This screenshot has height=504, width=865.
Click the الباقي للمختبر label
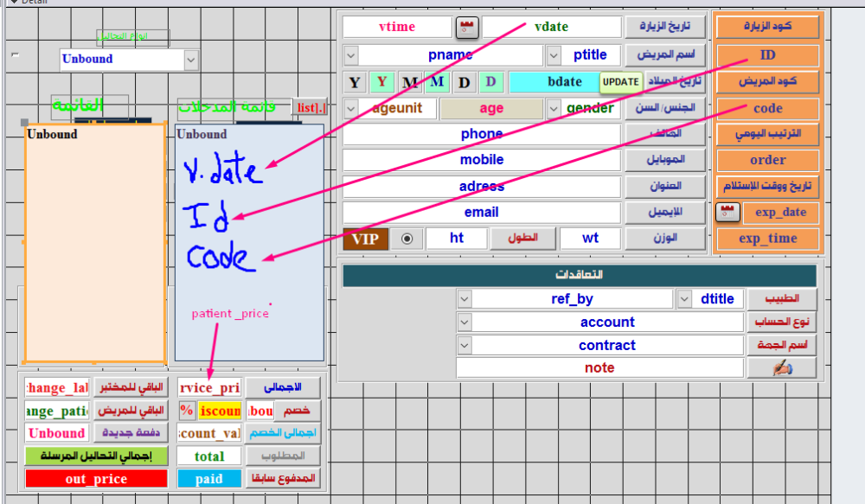[x=131, y=387]
